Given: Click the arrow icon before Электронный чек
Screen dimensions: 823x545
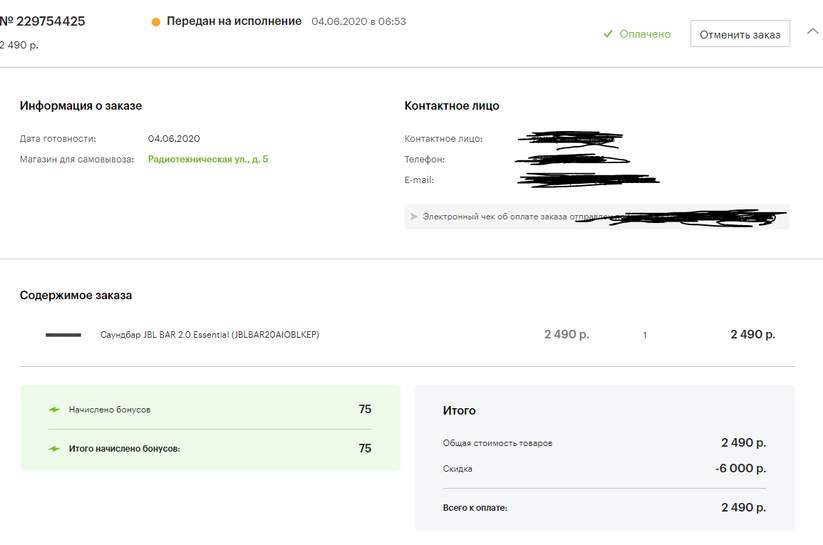Looking at the screenshot, I should pos(414,216).
